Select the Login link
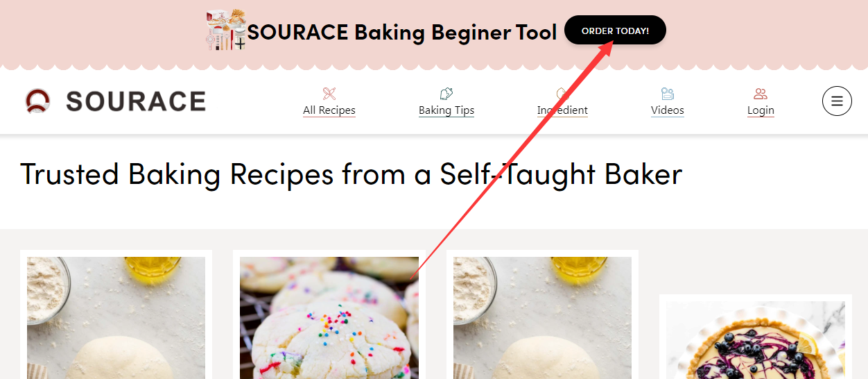Viewport: 868px width, 379px height. tap(761, 110)
